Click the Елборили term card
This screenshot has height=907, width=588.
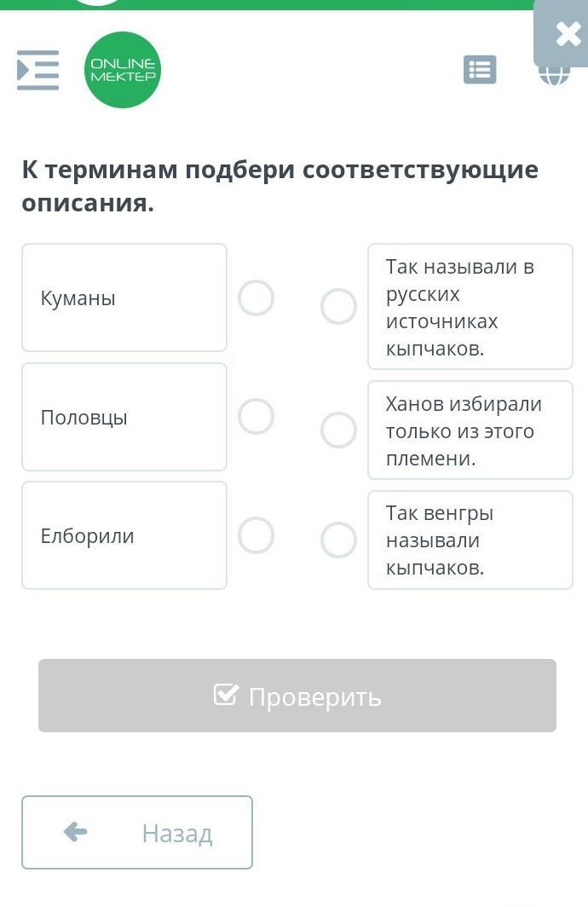pyautogui.click(x=124, y=535)
